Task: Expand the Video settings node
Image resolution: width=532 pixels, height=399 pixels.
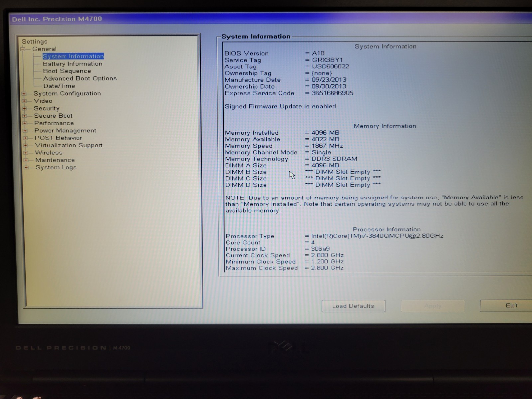Action: pyautogui.click(x=24, y=101)
